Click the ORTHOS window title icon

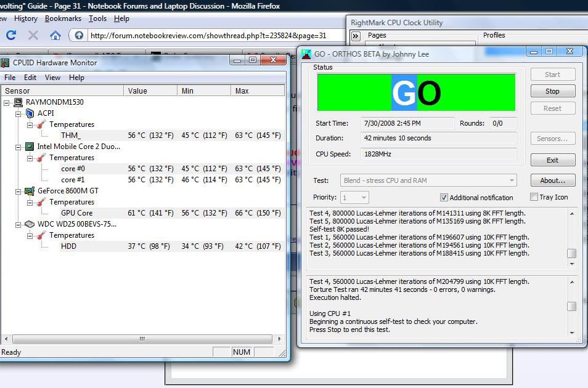click(306, 54)
